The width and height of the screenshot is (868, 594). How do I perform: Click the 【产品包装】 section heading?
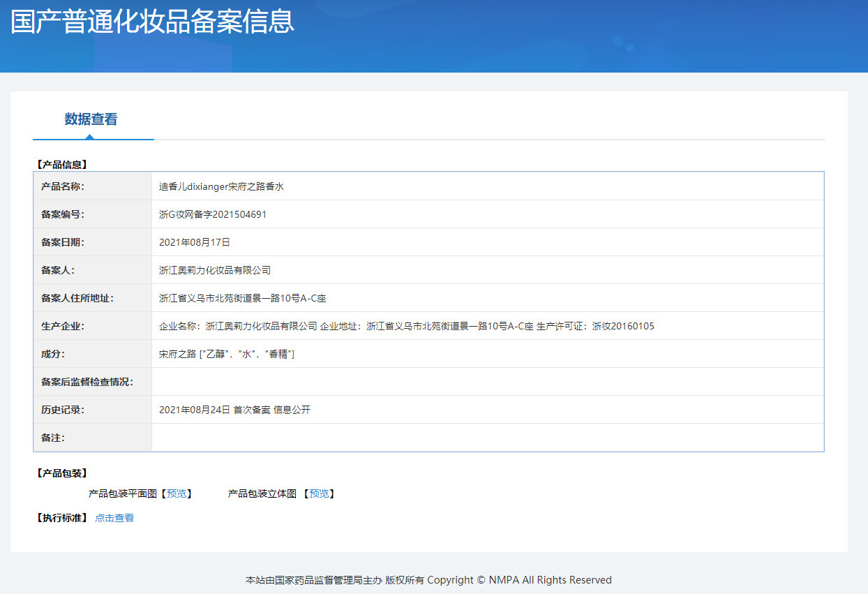tap(61, 473)
